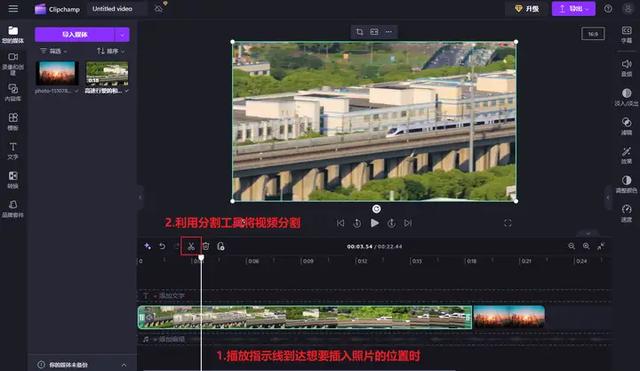Select the scissors split tool
Screen dimensions: 640x371
(191, 246)
